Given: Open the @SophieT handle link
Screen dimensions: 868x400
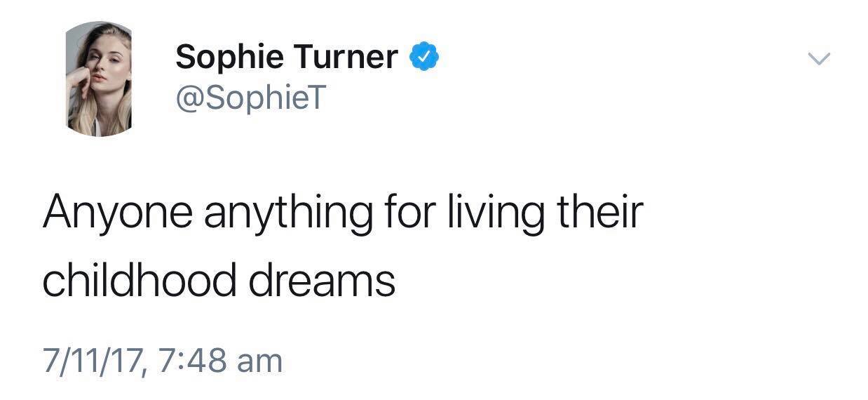Looking at the screenshot, I should pyautogui.click(x=250, y=98).
